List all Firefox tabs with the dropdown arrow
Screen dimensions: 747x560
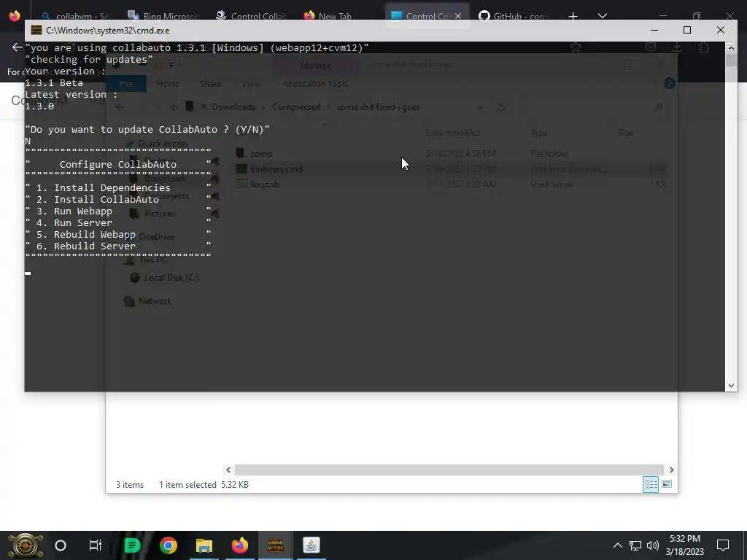click(602, 16)
